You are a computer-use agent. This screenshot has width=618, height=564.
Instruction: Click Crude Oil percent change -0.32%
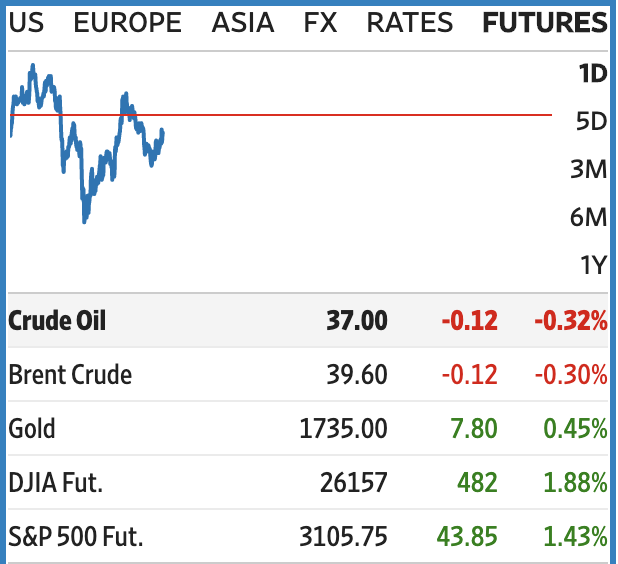coord(570,321)
